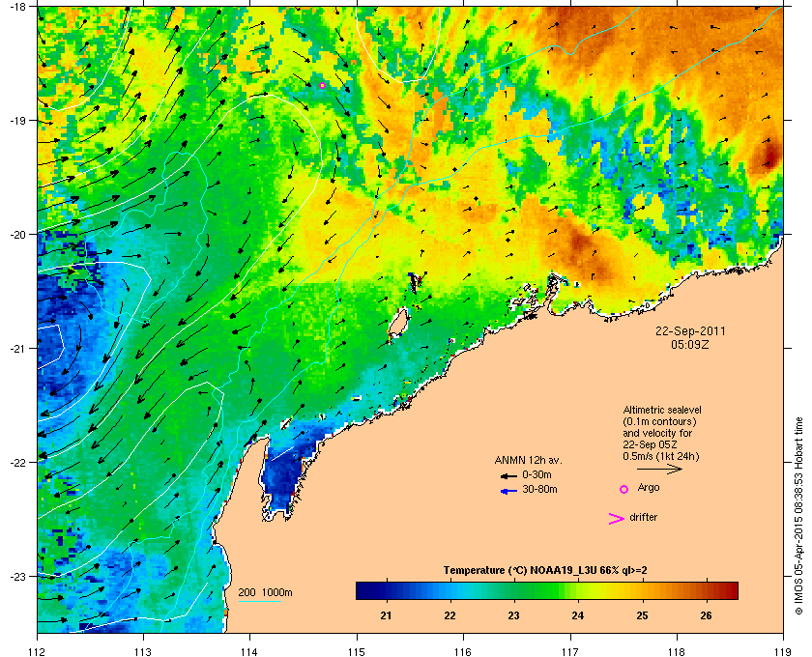Click the black 0-30m arrow in legend
The height and width of the screenshot is (657, 812).
point(509,475)
